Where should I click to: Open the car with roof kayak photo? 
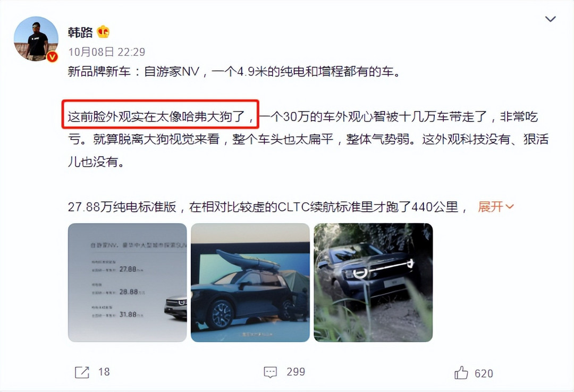[250, 283]
